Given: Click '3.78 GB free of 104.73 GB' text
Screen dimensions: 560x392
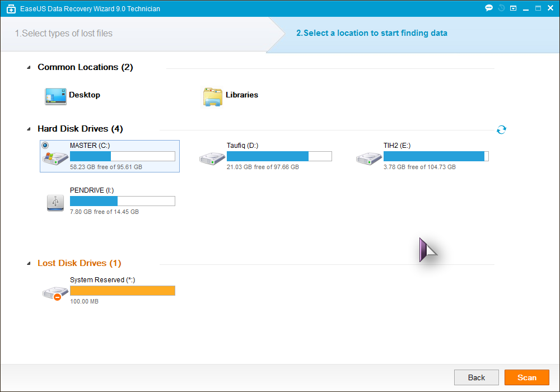Looking at the screenshot, I should [419, 167].
